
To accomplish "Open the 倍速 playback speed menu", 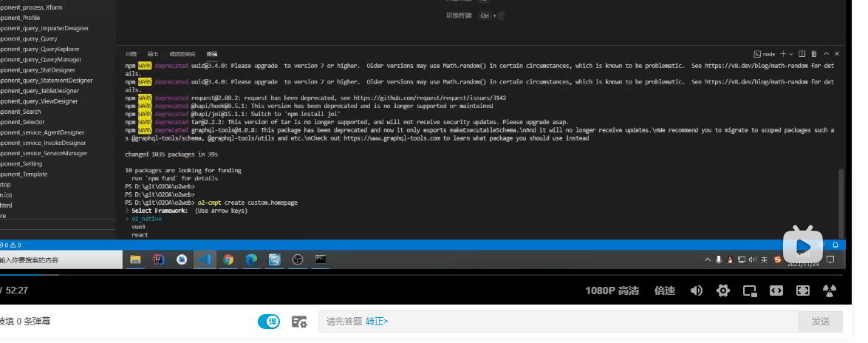I will [664, 291].
